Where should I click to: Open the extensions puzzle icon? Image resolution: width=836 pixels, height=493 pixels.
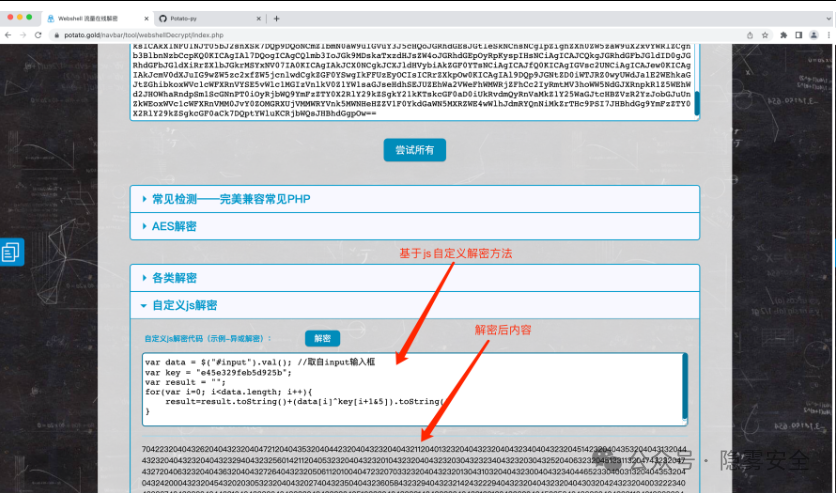783,35
